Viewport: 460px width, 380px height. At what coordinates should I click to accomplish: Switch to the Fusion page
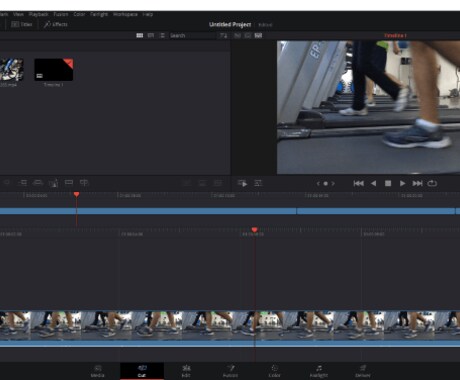click(230, 371)
